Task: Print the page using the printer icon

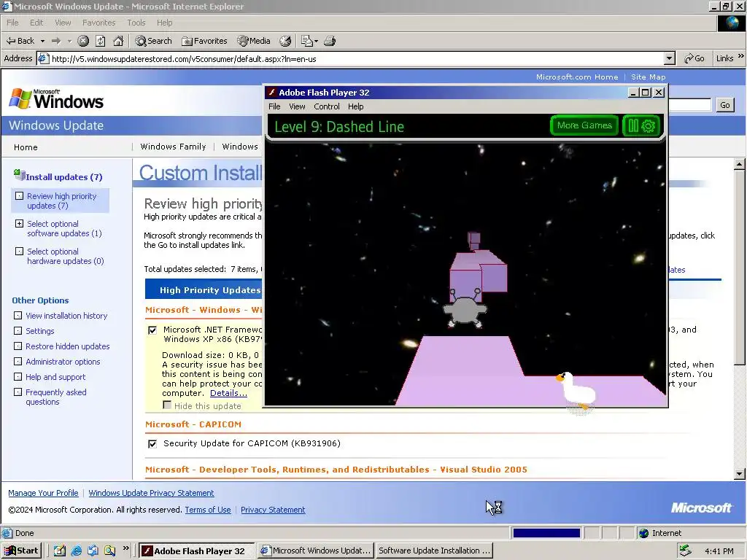Action: coord(330,41)
